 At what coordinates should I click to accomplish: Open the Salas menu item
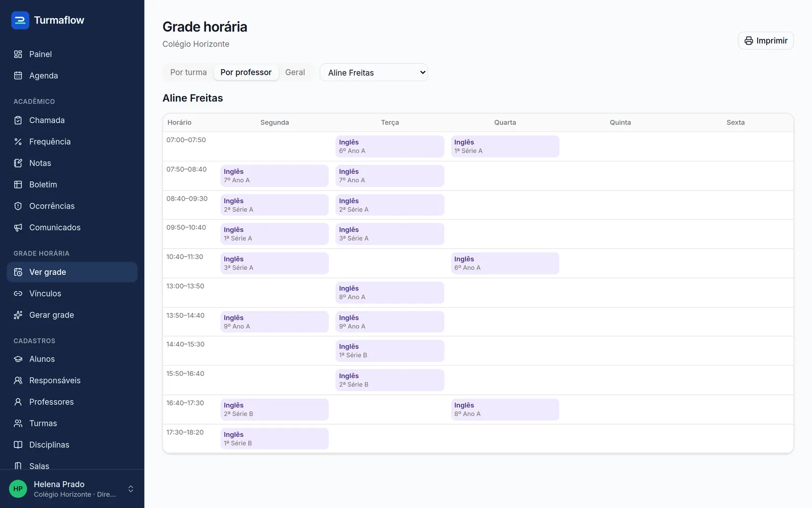[72, 466]
